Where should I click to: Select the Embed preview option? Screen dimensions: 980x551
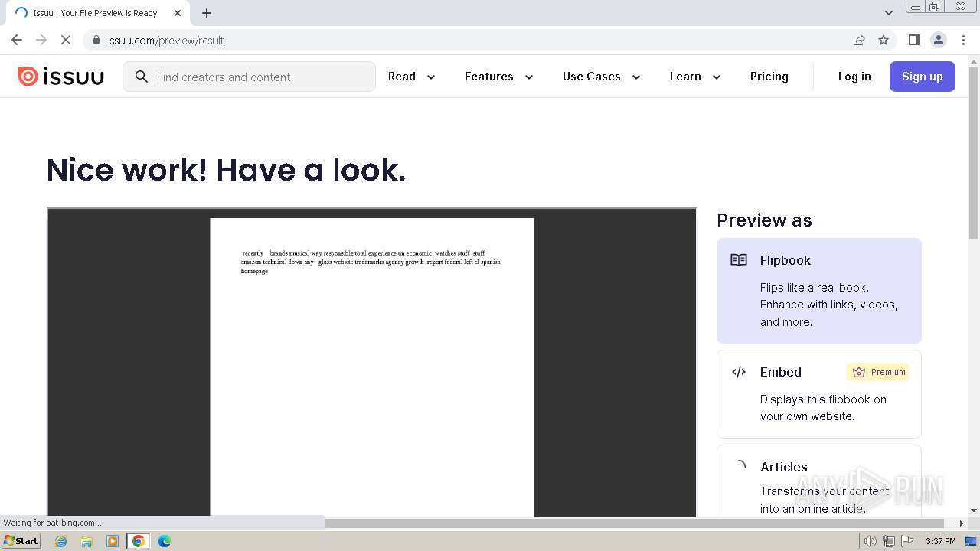click(x=819, y=394)
